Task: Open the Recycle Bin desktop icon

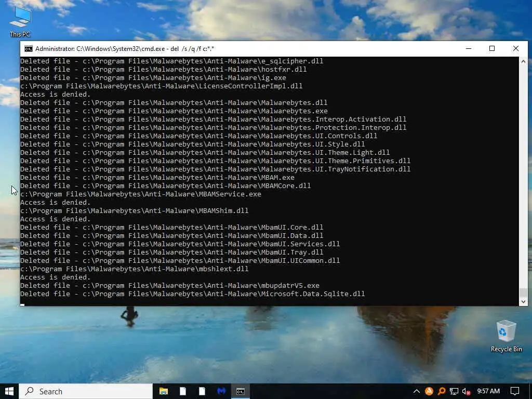Action: coord(506,336)
